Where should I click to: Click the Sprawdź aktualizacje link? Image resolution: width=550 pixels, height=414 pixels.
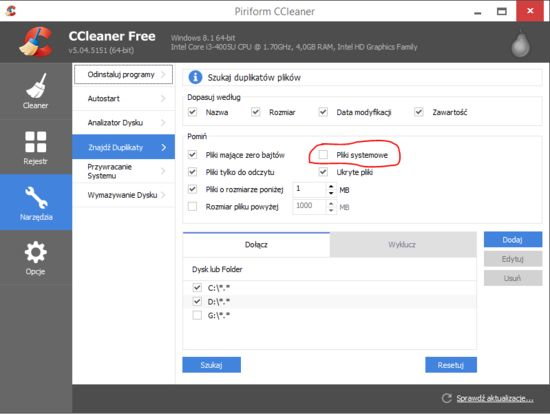click(495, 399)
